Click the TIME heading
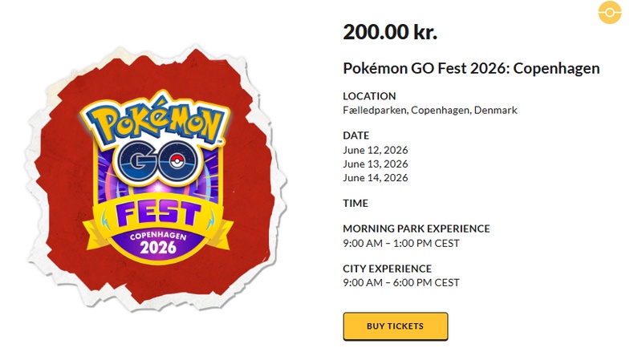This screenshot has width=642, height=364. click(x=356, y=203)
